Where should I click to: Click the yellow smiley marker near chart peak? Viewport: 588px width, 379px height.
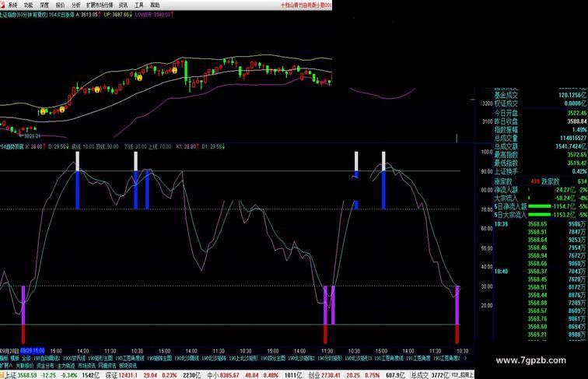(174, 70)
